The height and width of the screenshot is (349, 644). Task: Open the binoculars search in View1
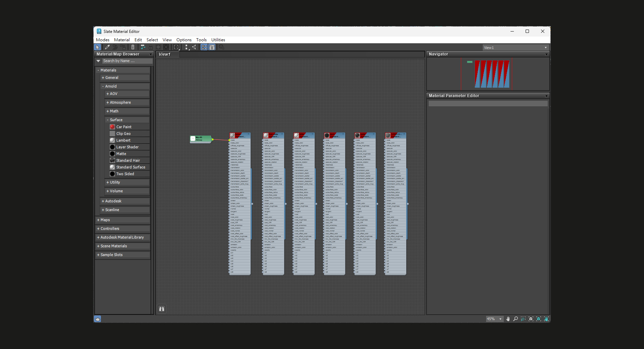(162, 309)
